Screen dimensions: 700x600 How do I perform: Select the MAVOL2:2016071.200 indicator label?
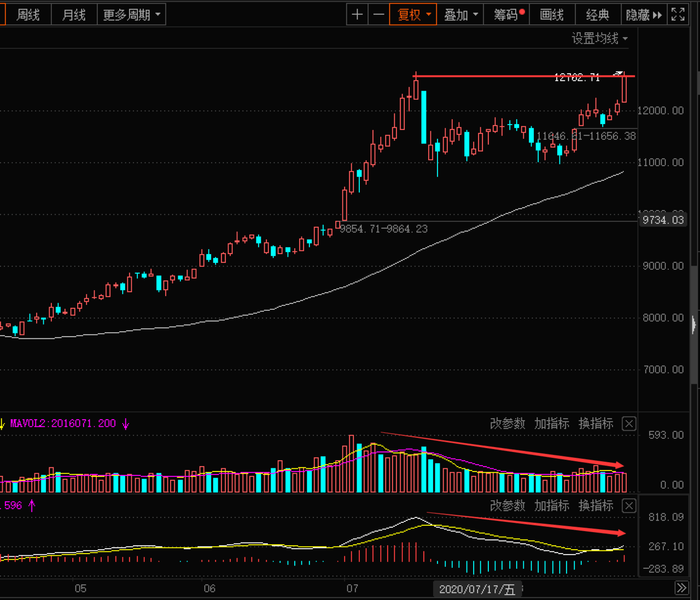pyautogui.click(x=63, y=423)
